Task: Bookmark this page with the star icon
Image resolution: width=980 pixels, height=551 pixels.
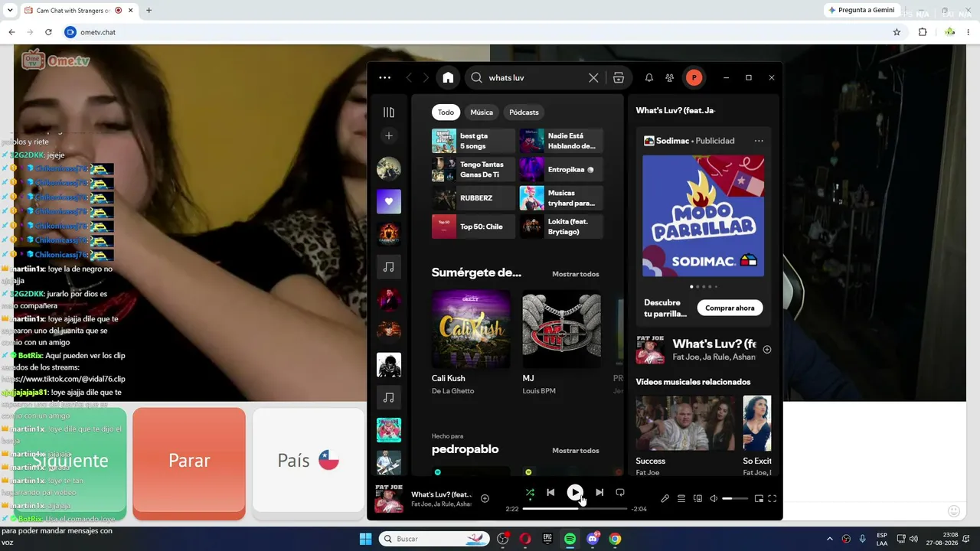Action: pyautogui.click(x=897, y=32)
